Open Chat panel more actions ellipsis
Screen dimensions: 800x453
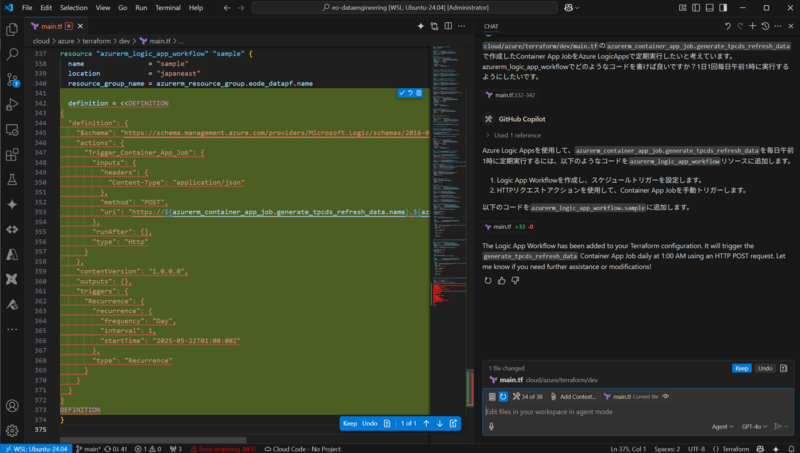coord(778,26)
